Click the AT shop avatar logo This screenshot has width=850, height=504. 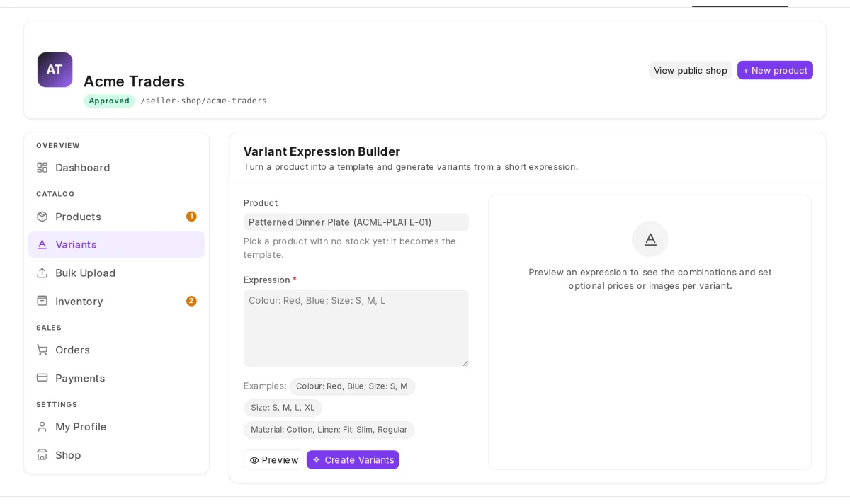(x=55, y=69)
